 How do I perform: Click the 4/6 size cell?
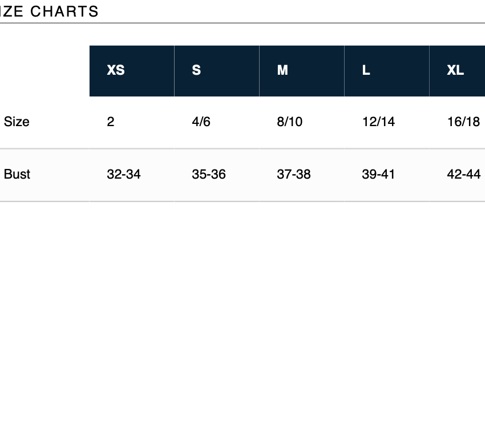click(x=201, y=122)
